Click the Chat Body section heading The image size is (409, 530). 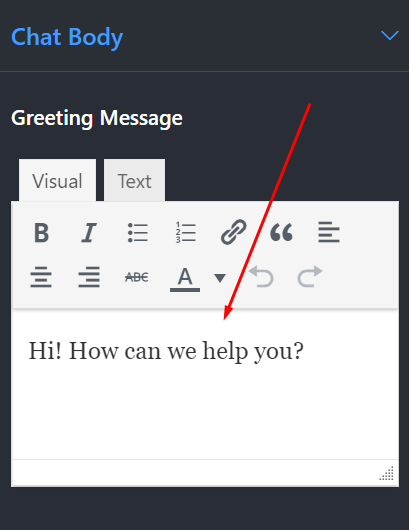click(67, 37)
